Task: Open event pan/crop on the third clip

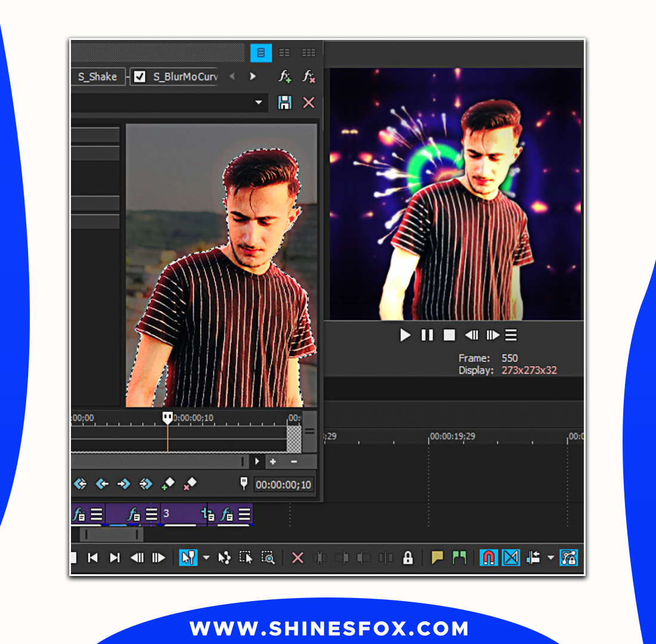Action: point(208,514)
